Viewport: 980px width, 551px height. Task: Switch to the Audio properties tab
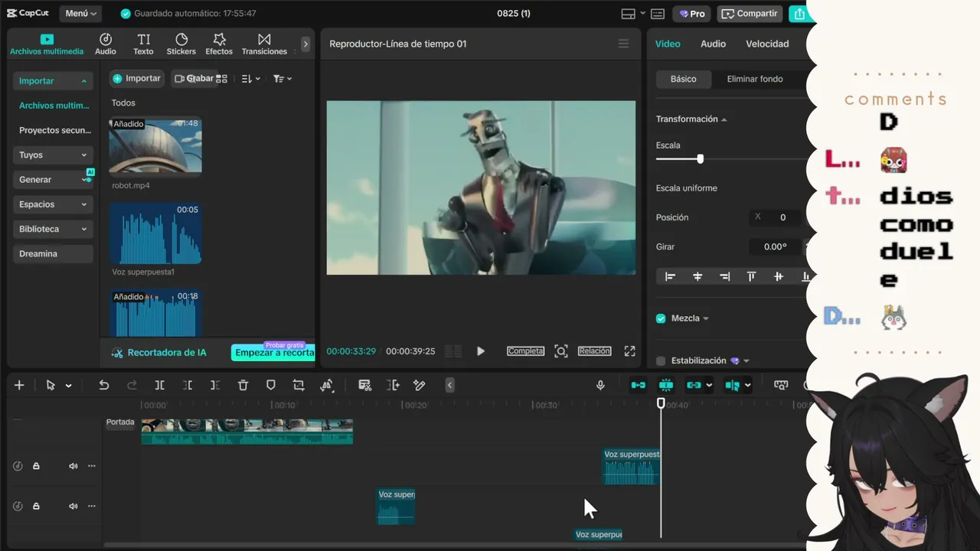713,44
